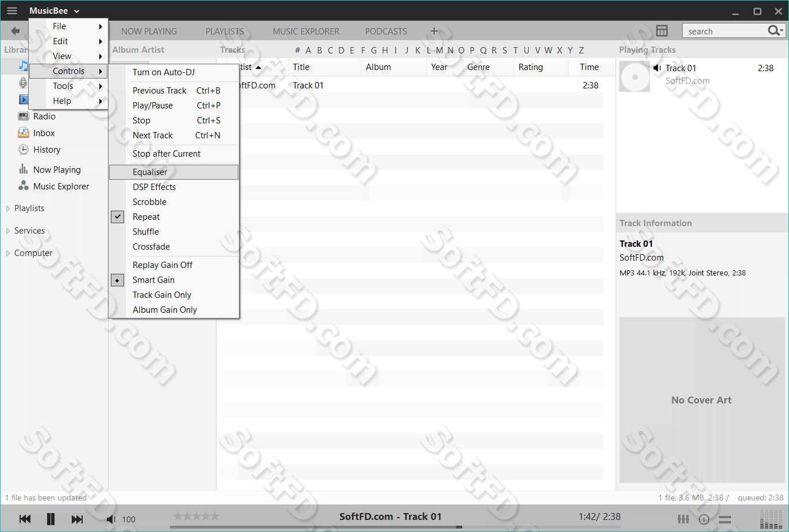Select Next Track menu entry

[174, 135]
